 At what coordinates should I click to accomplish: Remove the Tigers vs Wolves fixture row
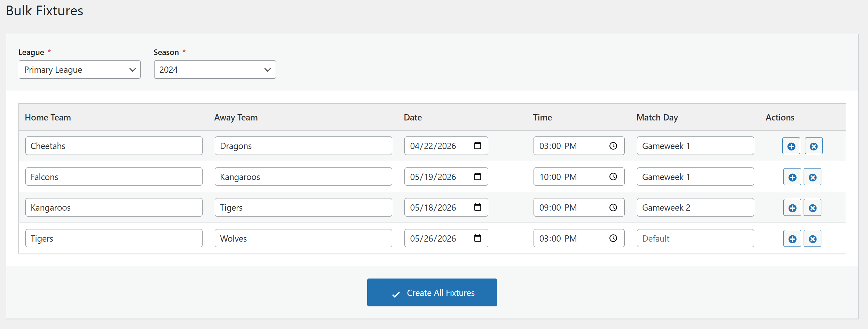[x=812, y=238]
